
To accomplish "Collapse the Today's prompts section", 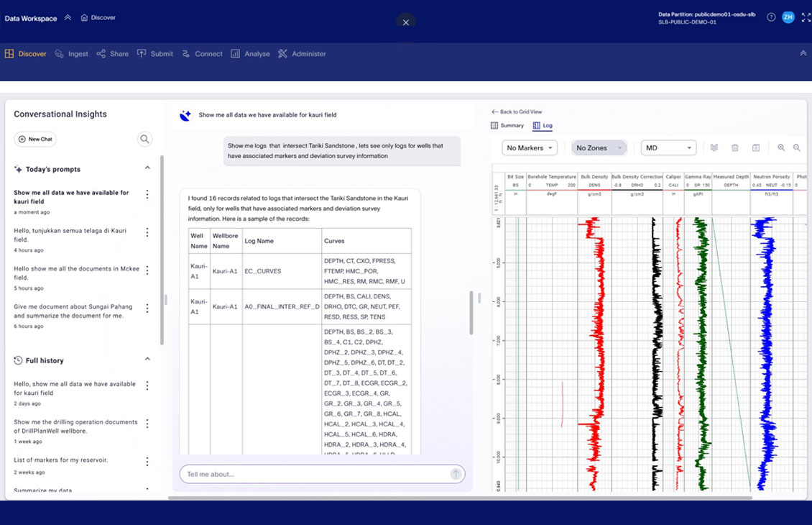I will point(147,168).
